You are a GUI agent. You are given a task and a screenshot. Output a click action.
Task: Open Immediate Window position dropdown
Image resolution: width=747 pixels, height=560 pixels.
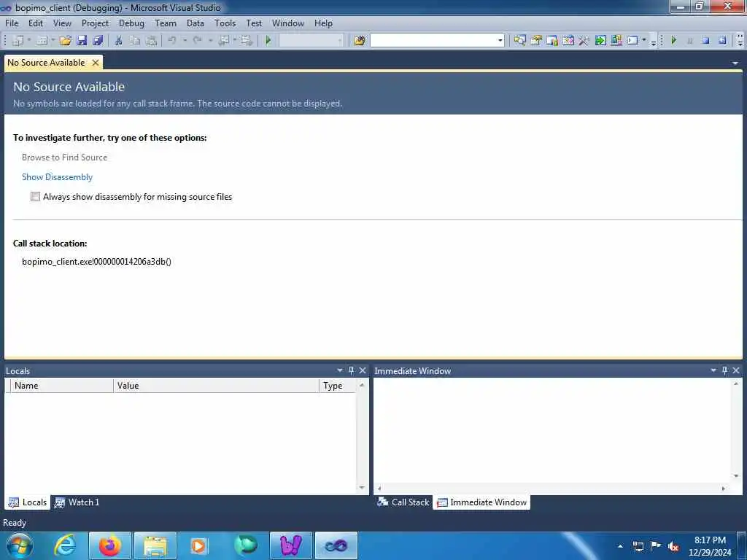pos(713,370)
